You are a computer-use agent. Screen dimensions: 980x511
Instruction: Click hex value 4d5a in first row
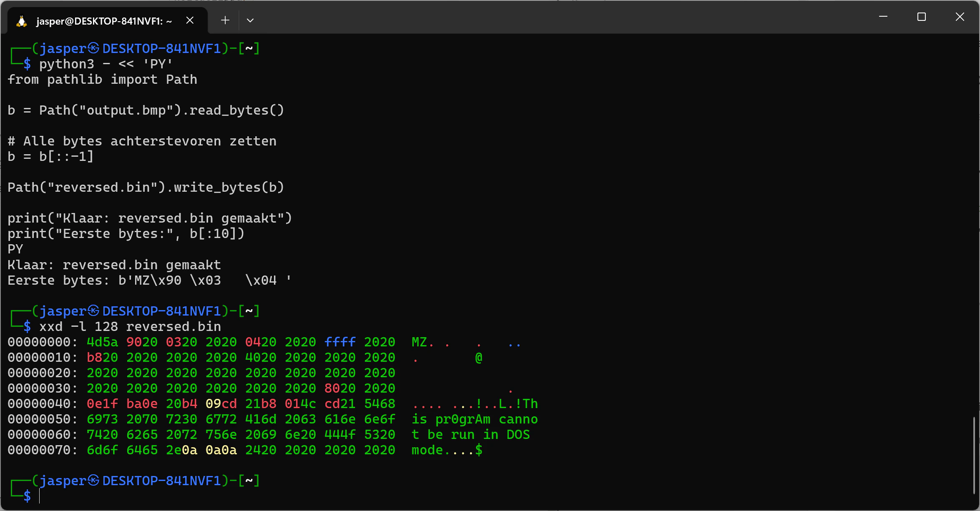pos(102,342)
